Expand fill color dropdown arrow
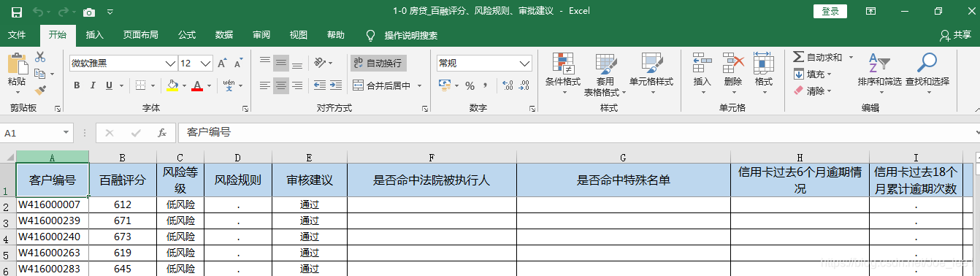 [185, 85]
